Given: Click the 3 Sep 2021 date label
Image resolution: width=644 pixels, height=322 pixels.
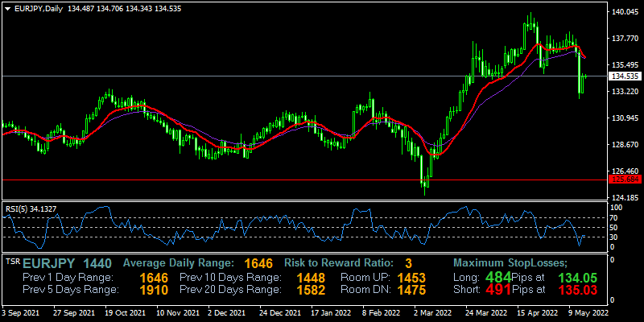Looking at the screenshot, I should click(x=21, y=313).
